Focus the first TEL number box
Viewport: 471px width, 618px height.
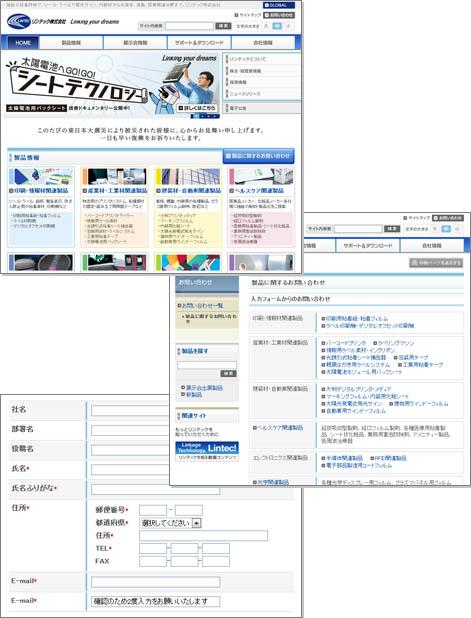(153, 548)
